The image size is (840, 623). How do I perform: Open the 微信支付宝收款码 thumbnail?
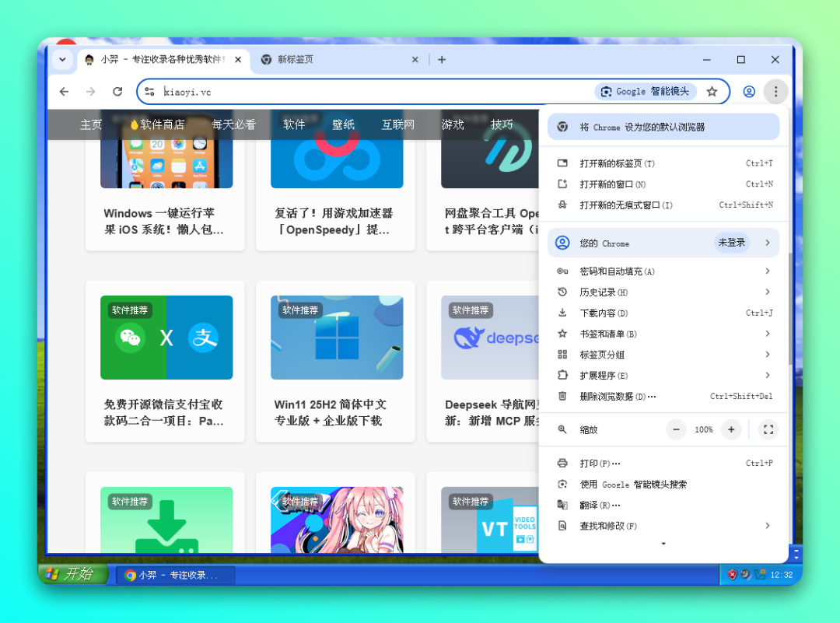tap(166, 338)
